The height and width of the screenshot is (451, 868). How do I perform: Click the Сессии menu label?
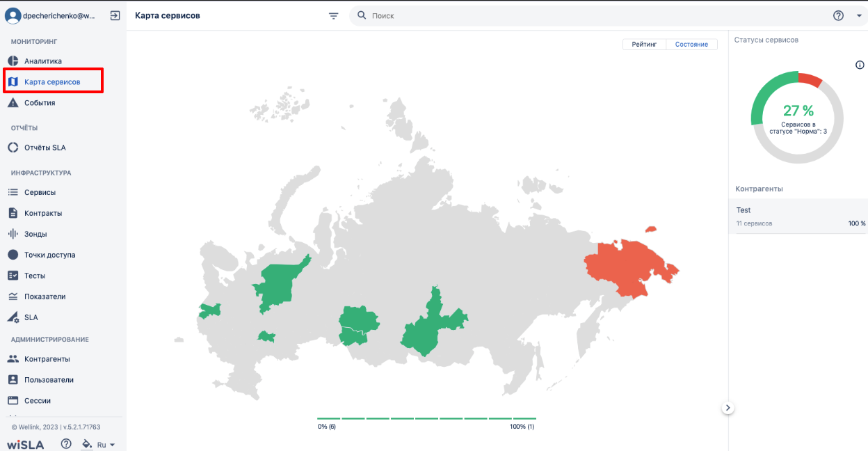point(38,401)
